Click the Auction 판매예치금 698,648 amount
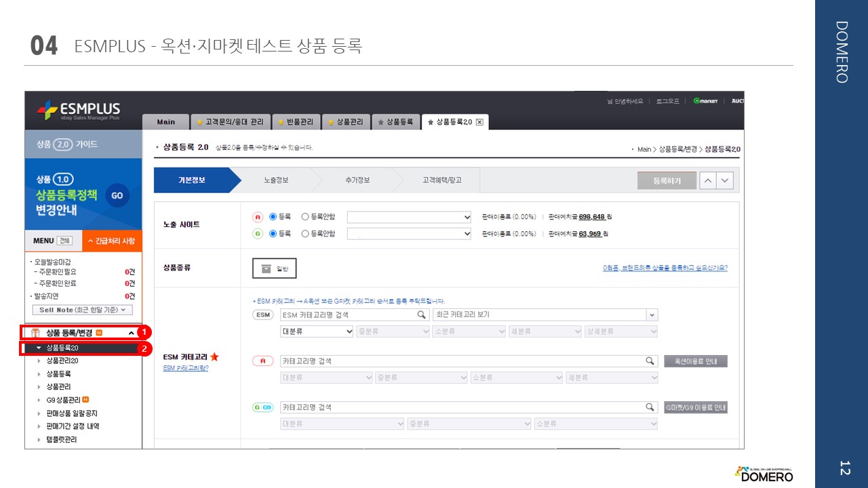 point(592,217)
